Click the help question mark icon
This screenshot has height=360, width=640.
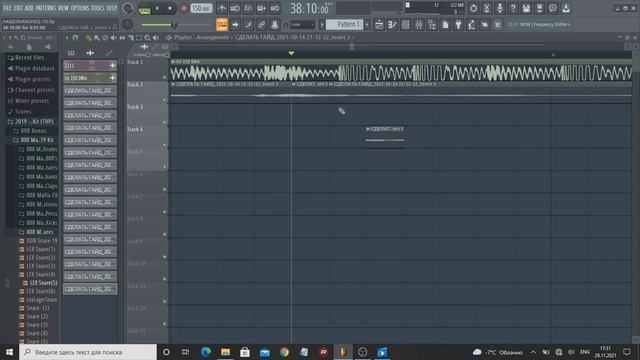[513, 8]
